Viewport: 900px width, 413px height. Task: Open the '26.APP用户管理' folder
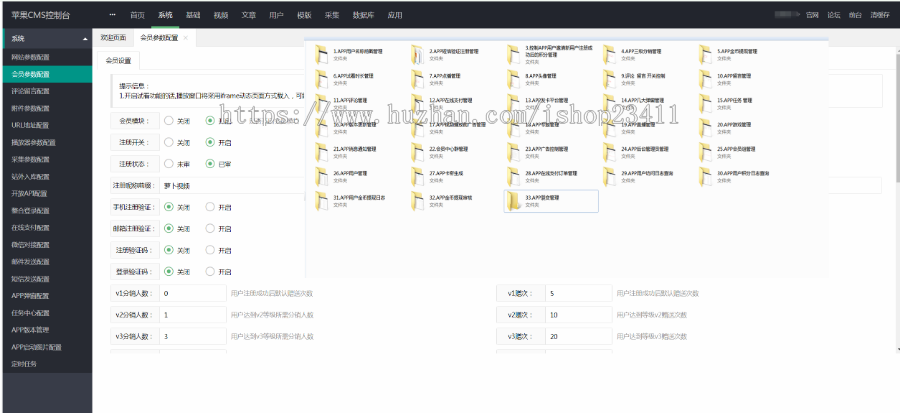click(342, 177)
